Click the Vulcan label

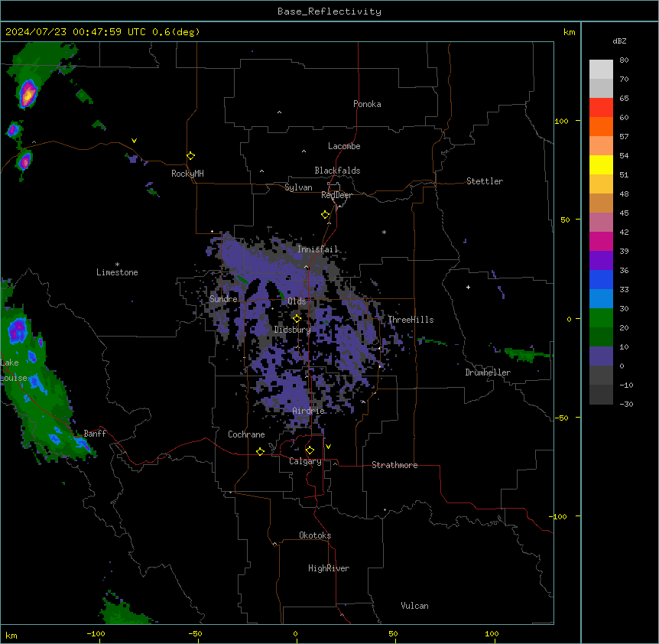(x=415, y=606)
